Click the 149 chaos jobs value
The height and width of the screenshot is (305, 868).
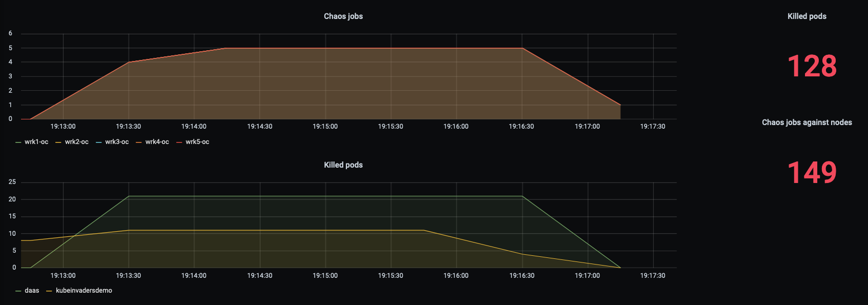click(812, 173)
